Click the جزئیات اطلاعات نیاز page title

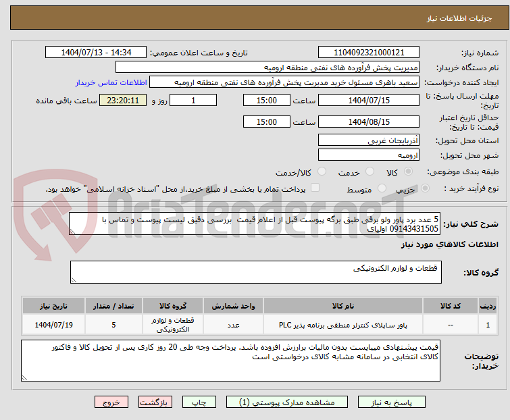(459, 18)
